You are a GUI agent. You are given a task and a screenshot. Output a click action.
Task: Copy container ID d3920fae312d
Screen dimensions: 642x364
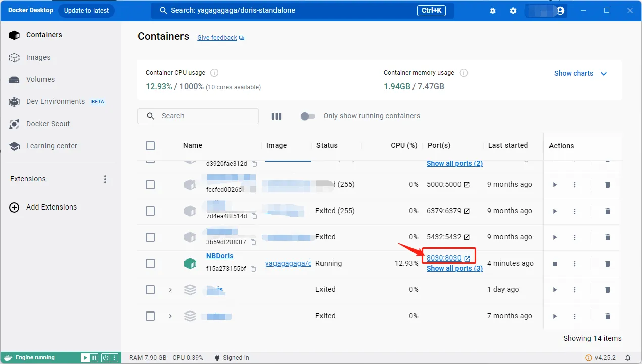pos(254,164)
